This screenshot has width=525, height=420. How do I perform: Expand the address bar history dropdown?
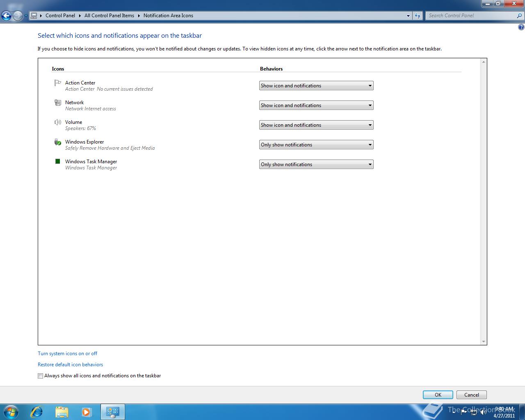point(408,16)
